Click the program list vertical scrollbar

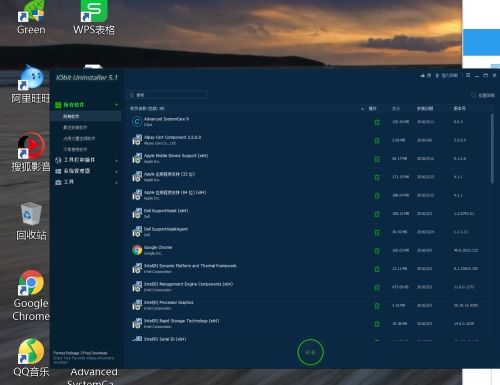click(492, 148)
